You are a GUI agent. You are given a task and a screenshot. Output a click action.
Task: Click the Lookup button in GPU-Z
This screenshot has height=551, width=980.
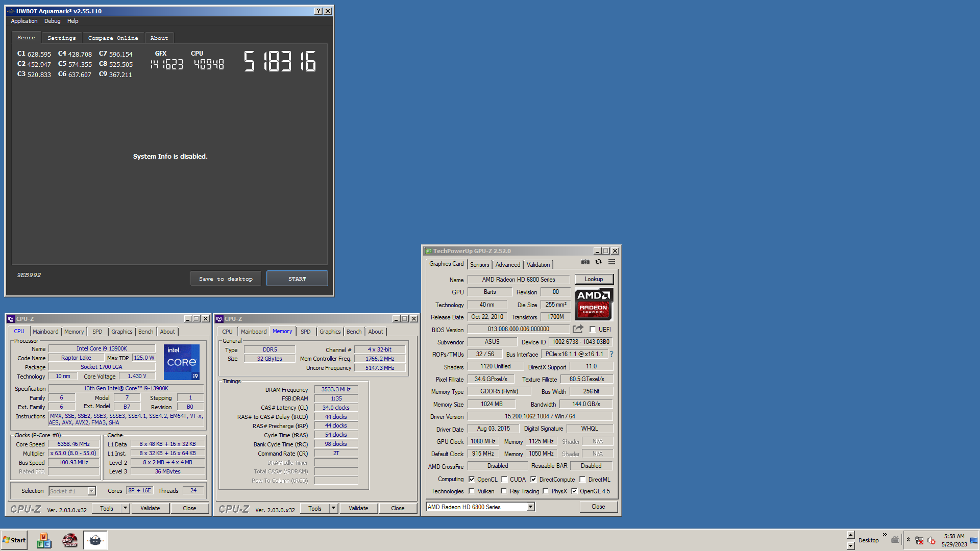coord(594,279)
